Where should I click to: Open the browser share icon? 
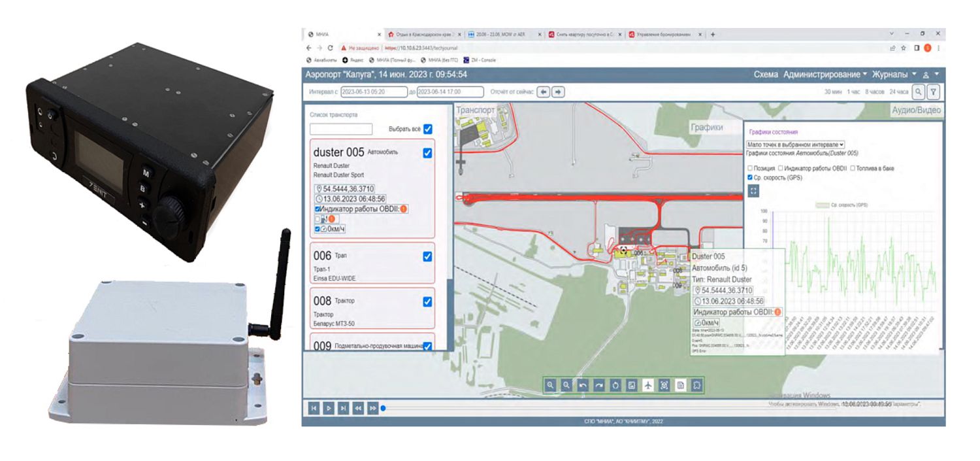point(892,48)
